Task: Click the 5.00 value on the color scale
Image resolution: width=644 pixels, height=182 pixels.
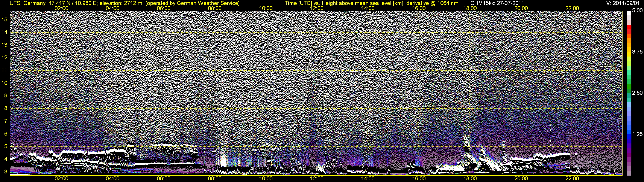Action: click(x=637, y=11)
